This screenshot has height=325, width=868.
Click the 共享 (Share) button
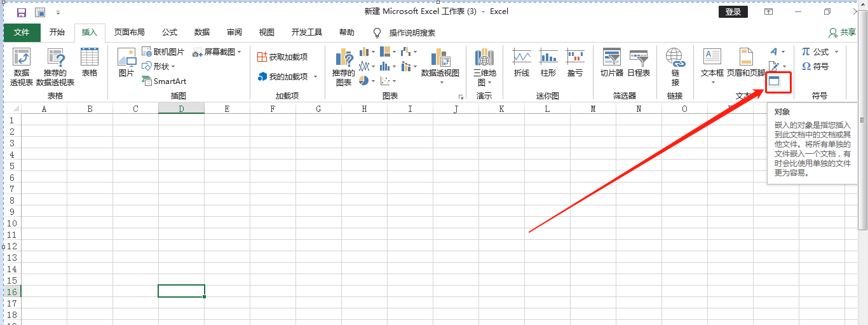tap(842, 32)
